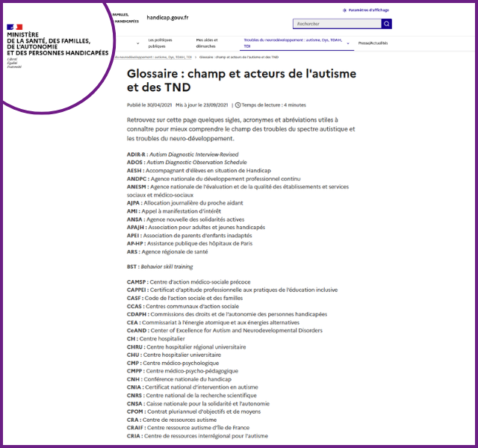
Task: Click the BST Behavior skill training entry
Action: click(x=160, y=267)
